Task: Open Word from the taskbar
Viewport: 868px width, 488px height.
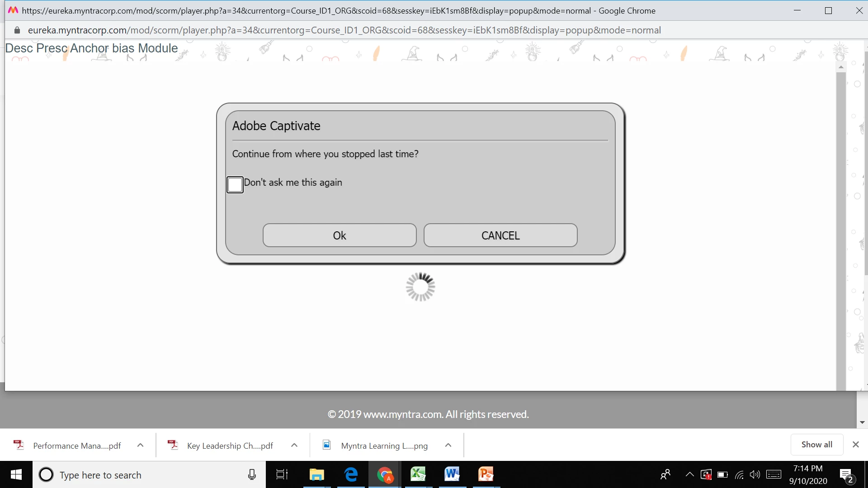Action: (452, 474)
